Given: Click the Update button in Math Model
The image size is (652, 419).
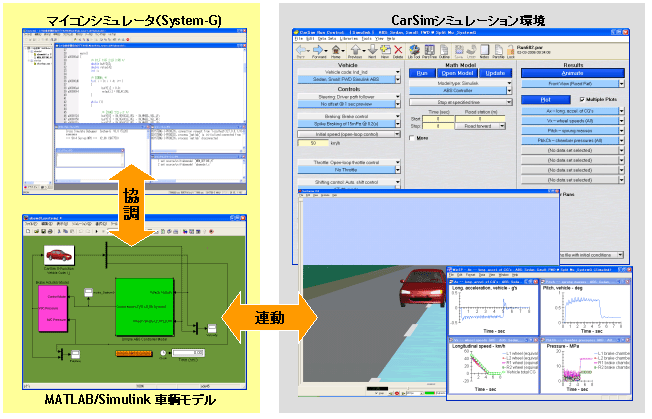Looking at the screenshot, I should click(495, 73).
